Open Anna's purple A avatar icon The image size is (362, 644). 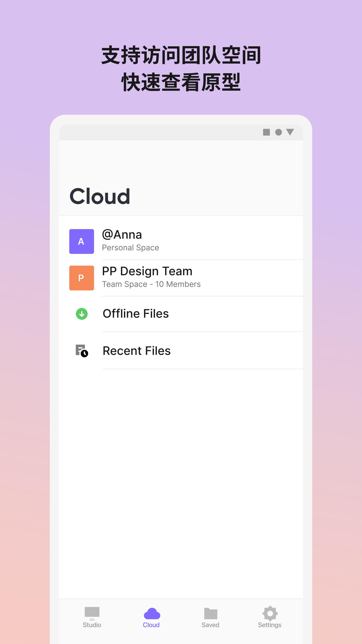point(81,241)
